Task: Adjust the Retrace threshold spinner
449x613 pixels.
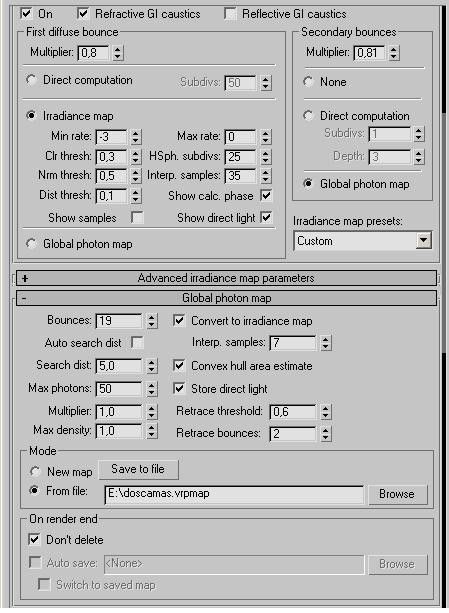Action: [x=326, y=412]
